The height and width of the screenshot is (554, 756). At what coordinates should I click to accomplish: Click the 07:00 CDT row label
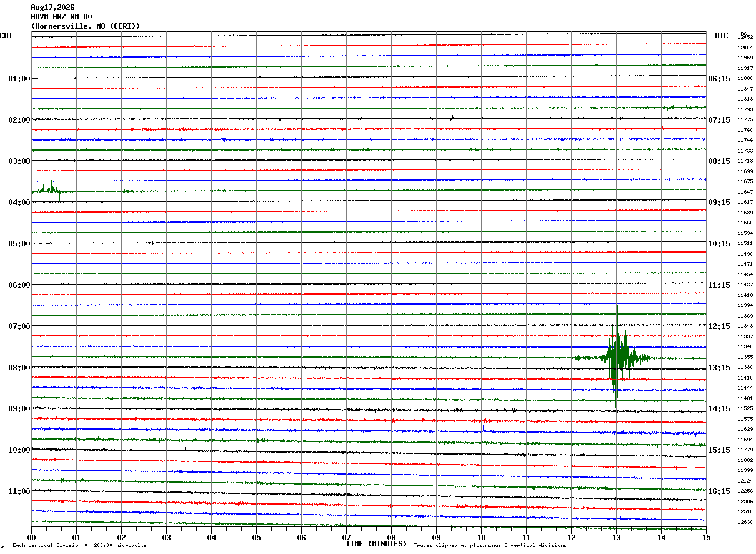coord(19,326)
